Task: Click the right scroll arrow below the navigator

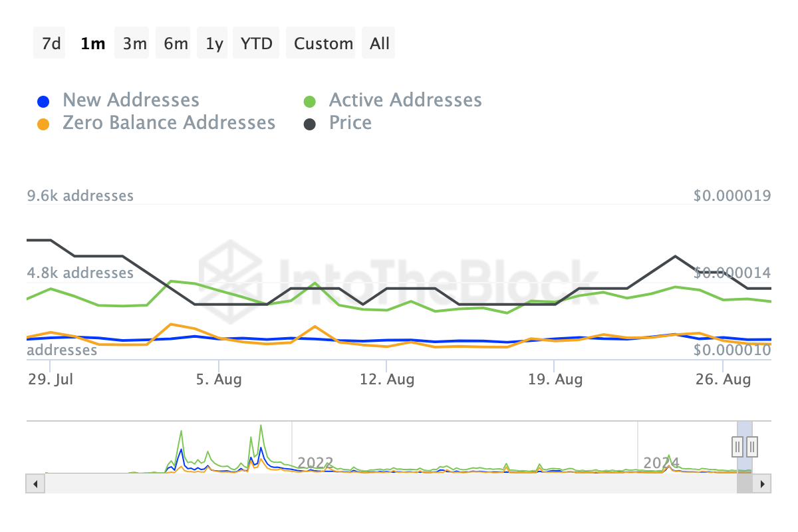Action: click(x=763, y=483)
